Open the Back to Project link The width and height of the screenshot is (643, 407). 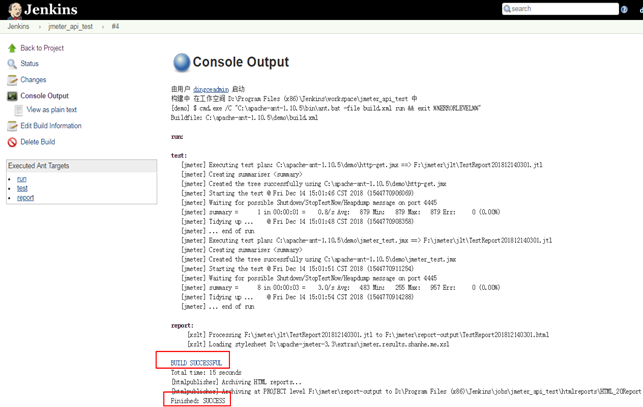click(x=42, y=48)
